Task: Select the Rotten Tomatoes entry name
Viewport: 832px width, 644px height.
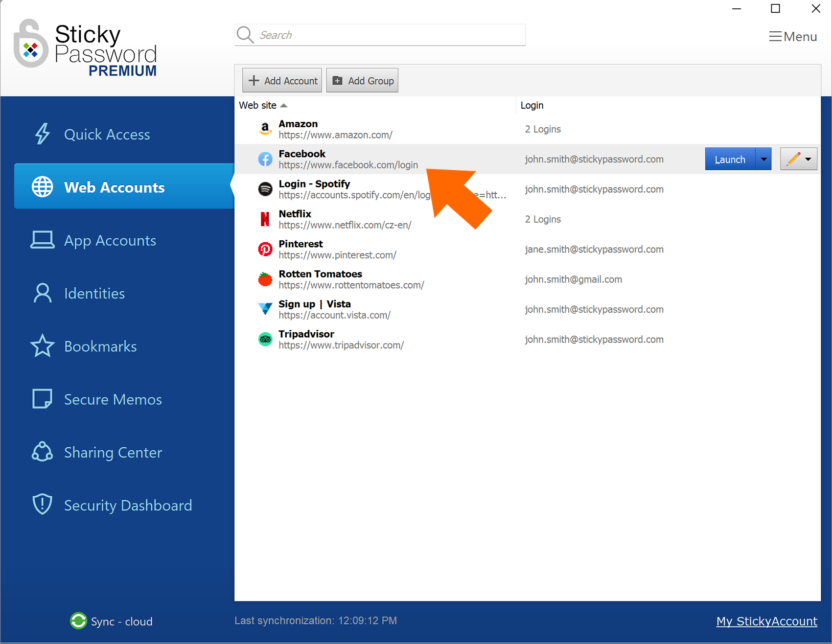Action: click(321, 274)
